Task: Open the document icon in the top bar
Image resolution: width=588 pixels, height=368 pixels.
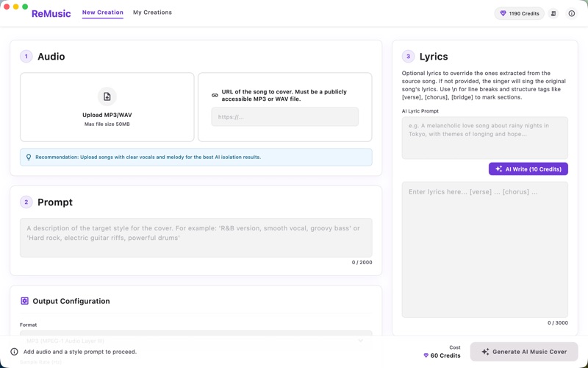Action: pos(553,13)
